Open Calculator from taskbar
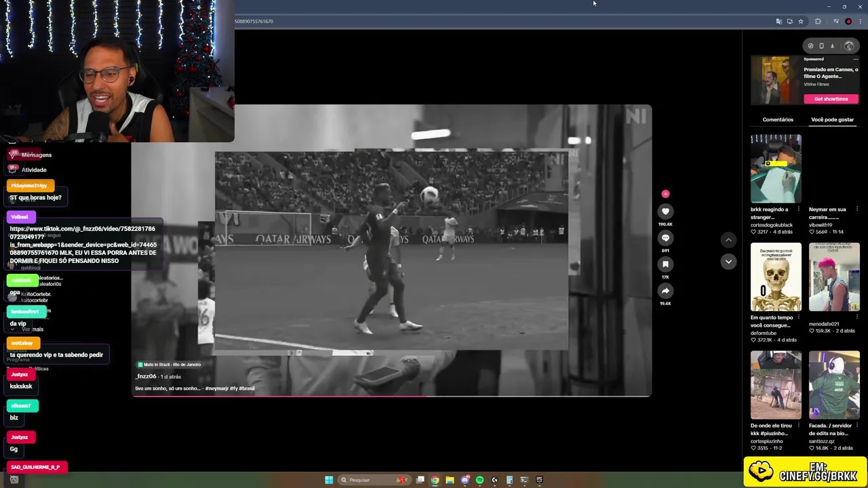This screenshot has width=868, height=488. click(x=509, y=480)
